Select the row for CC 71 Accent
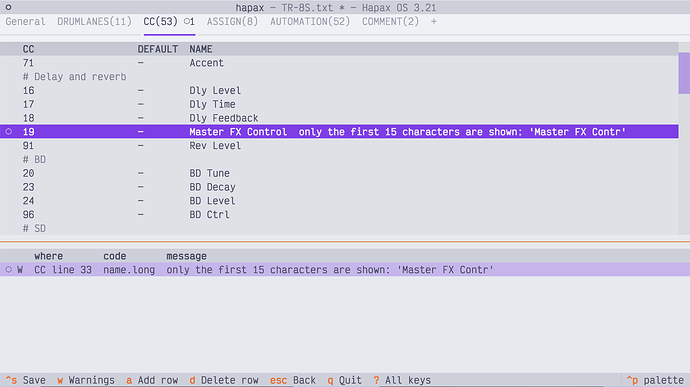690x387 pixels. 339,63
